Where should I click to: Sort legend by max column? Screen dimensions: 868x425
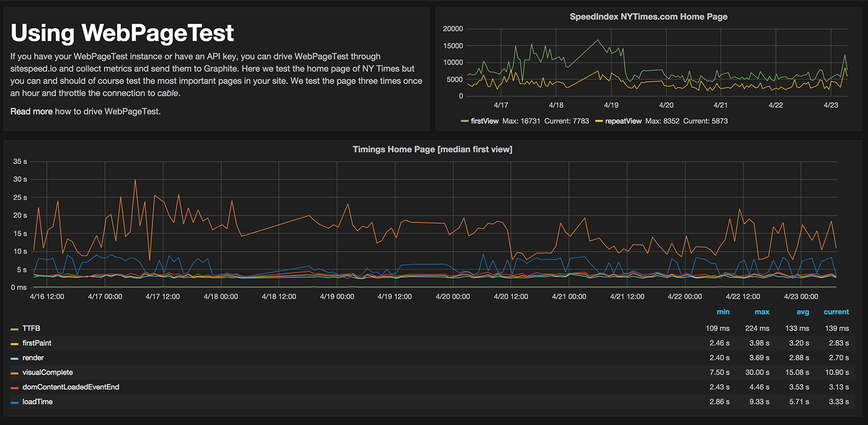[x=762, y=312]
